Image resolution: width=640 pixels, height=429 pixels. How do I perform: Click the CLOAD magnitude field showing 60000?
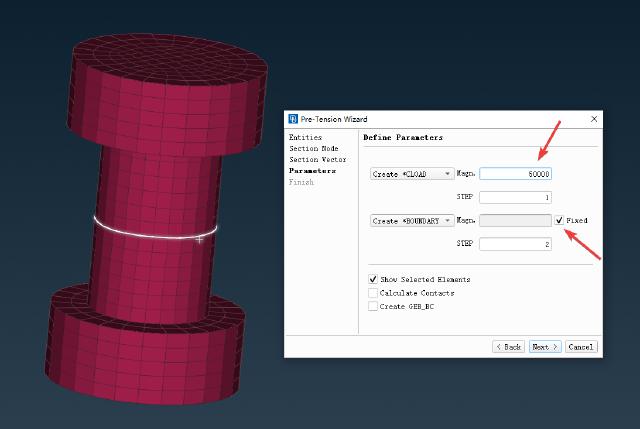(x=516, y=174)
